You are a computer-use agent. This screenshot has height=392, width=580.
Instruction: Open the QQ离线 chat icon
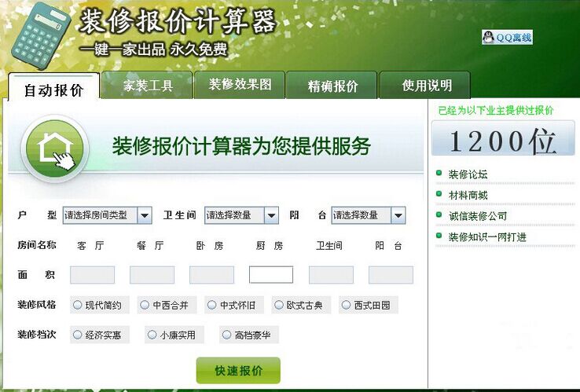(x=507, y=37)
